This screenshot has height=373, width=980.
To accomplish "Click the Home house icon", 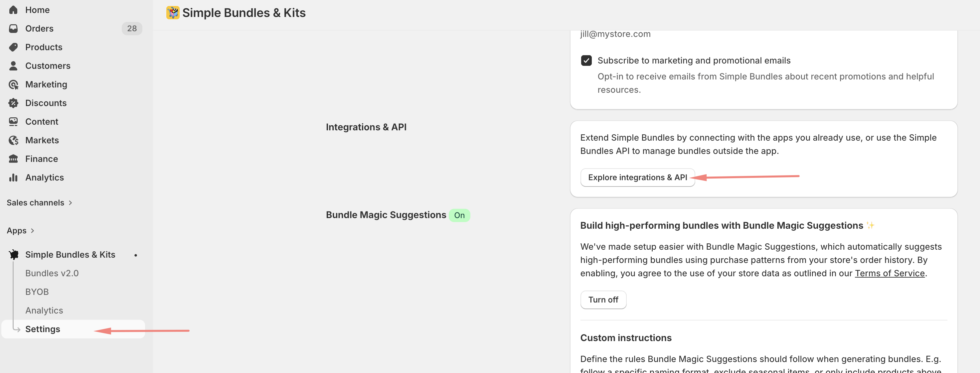I will 13,10.
